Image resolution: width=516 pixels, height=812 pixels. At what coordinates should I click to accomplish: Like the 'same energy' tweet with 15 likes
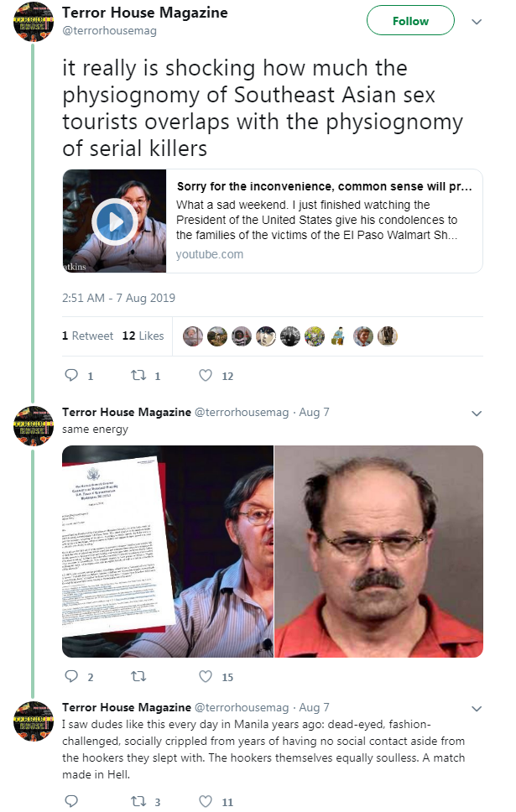click(206, 676)
